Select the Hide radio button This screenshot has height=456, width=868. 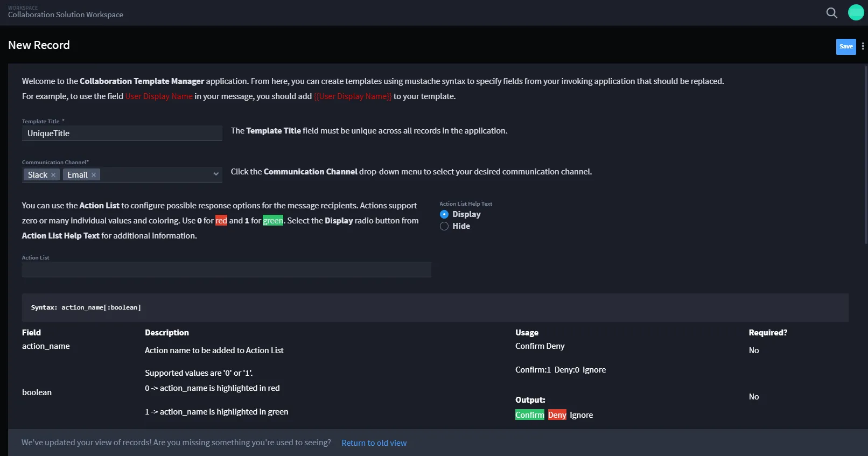click(444, 226)
